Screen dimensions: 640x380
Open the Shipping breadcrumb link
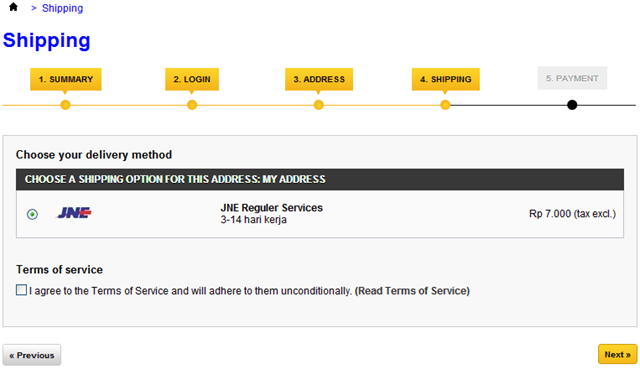coord(62,8)
